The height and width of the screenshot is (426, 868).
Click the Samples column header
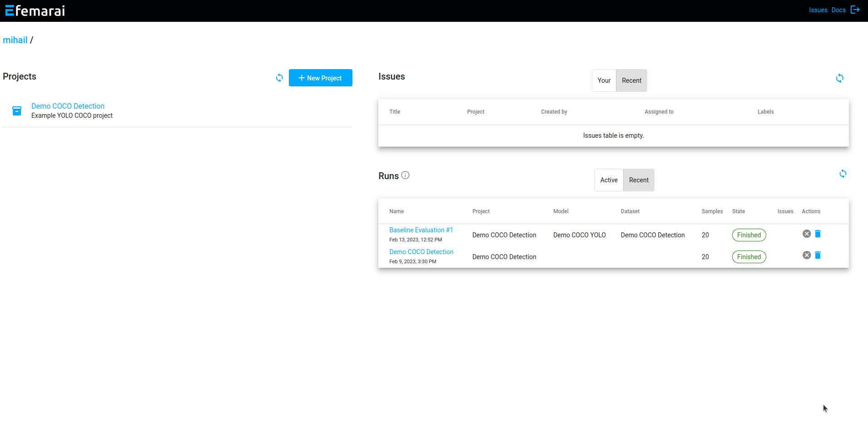coord(712,211)
